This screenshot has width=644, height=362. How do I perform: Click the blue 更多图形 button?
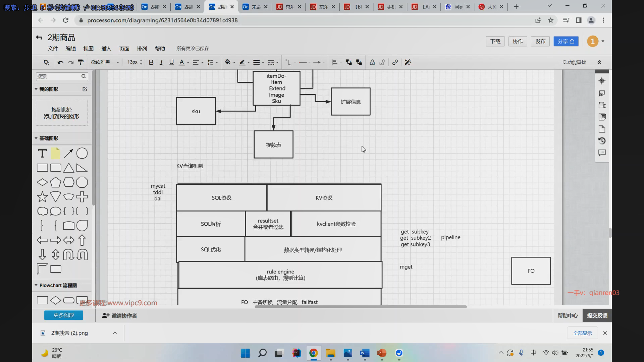(x=64, y=315)
